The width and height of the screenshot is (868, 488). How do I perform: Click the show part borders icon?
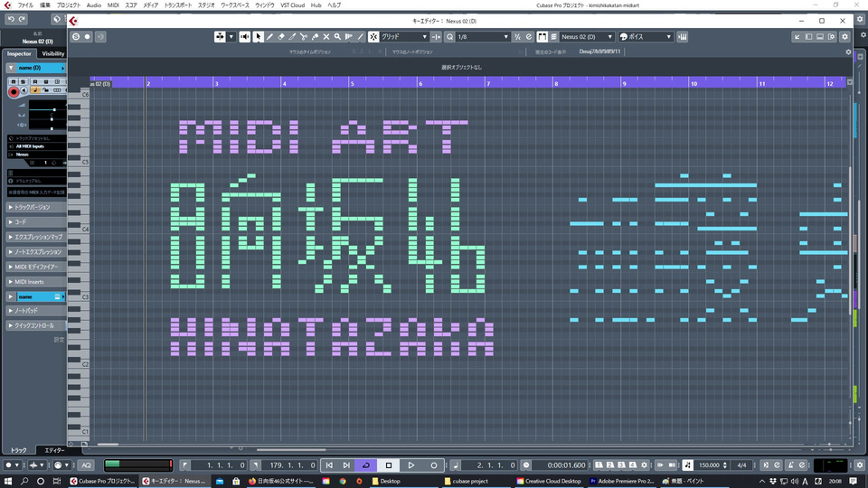point(542,36)
